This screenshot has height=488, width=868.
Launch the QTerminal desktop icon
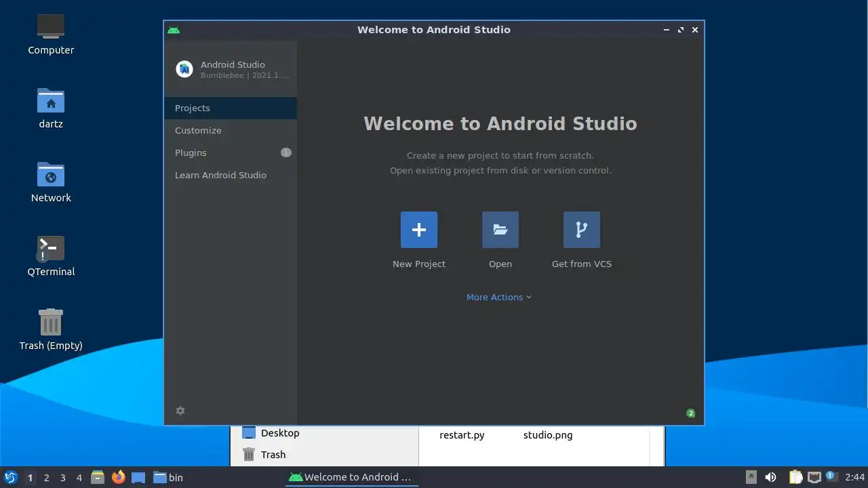click(51, 248)
